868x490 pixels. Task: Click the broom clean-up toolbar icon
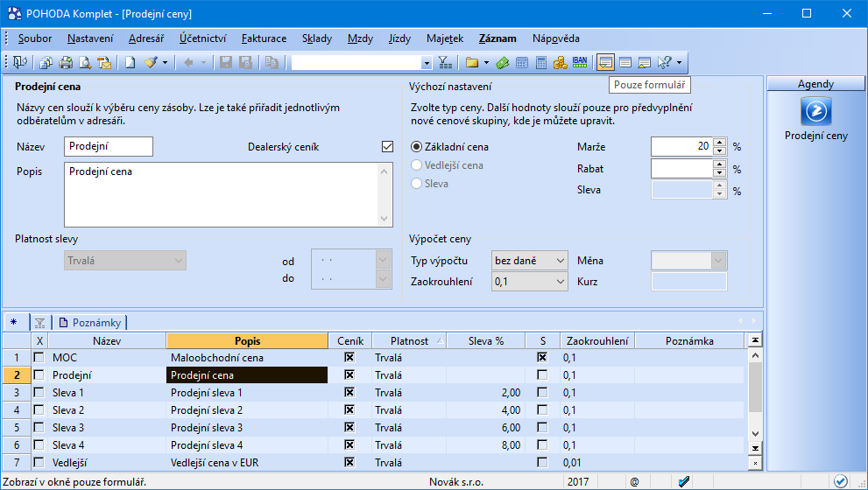151,62
